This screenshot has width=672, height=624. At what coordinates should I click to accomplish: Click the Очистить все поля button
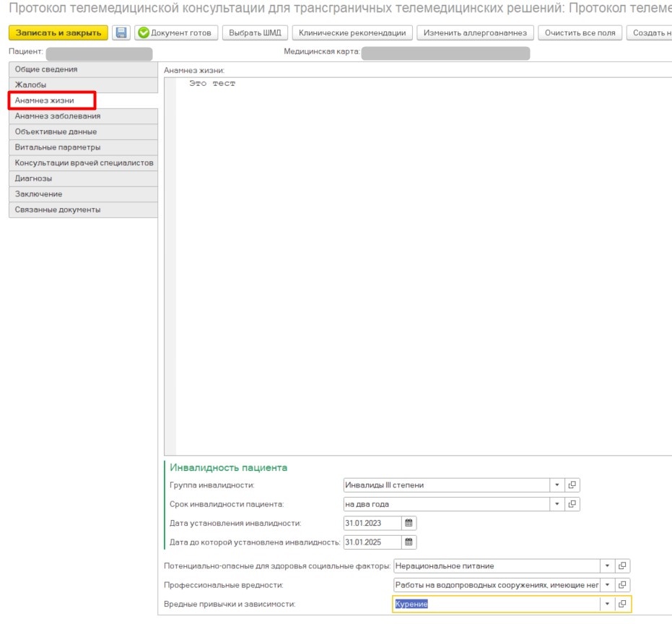580,33
